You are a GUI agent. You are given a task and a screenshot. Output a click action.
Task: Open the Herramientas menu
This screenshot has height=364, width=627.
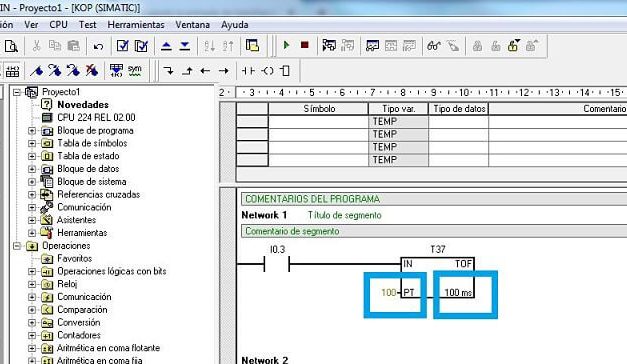(136, 25)
